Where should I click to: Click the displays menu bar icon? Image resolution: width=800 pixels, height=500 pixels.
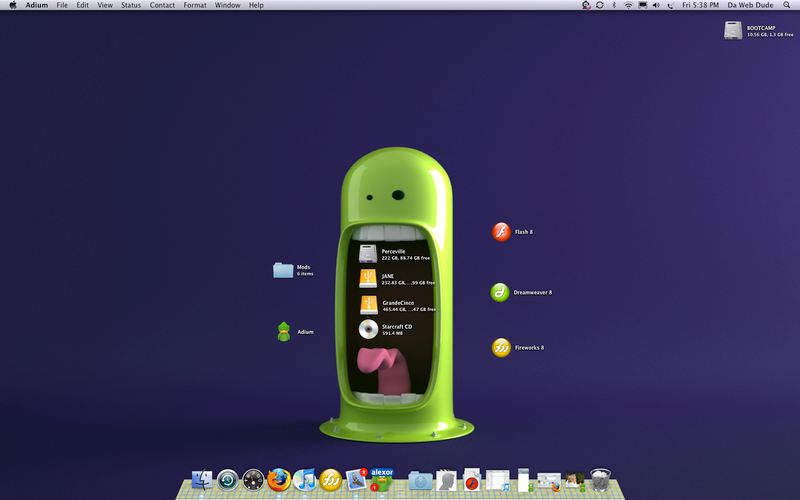click(643, 5)
